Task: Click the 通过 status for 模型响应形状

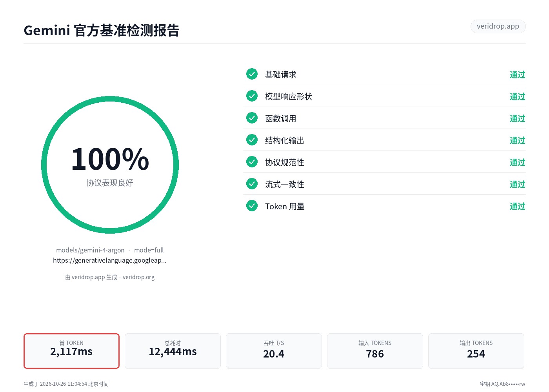Action: (517, 96)
